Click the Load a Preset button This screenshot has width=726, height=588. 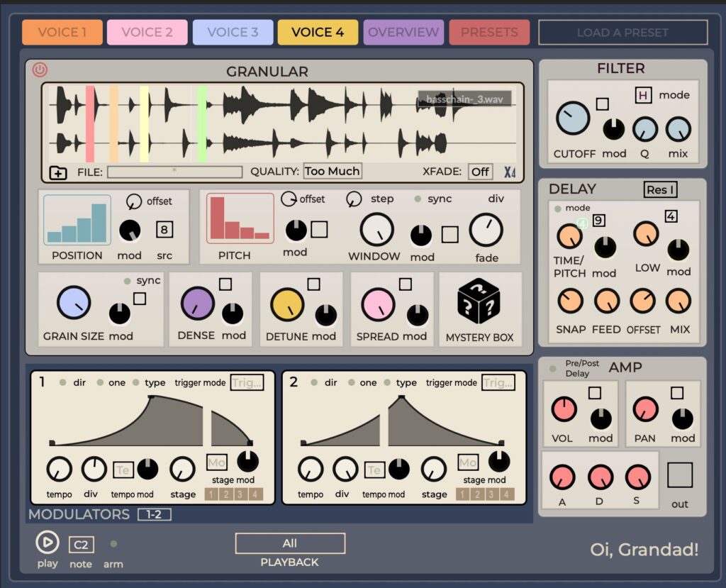point(622,32)
